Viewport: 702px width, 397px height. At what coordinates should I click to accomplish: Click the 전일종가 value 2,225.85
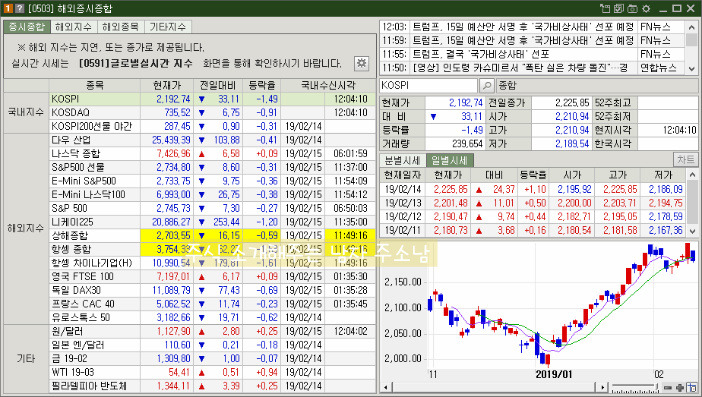pyautogui.click(x=572, y=103)
